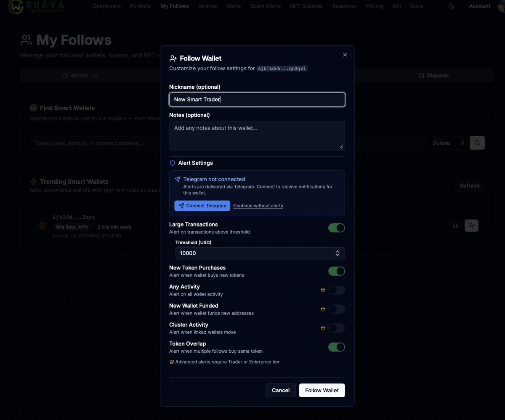The image size is (505, 420).
Task: Open the My Follows nav item
Action: (175, 6)
